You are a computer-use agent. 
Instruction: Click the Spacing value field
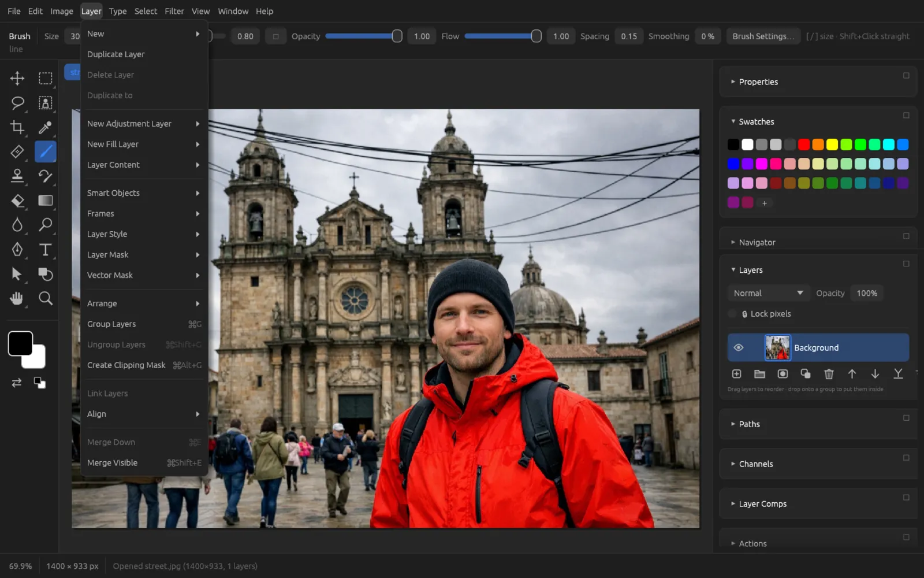pyautogui.click(x=629, y=36)
